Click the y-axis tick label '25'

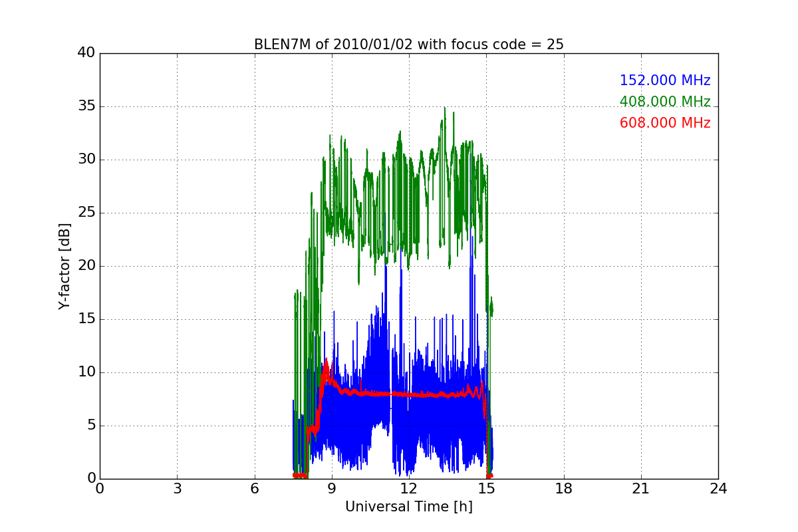pos(86,213)
